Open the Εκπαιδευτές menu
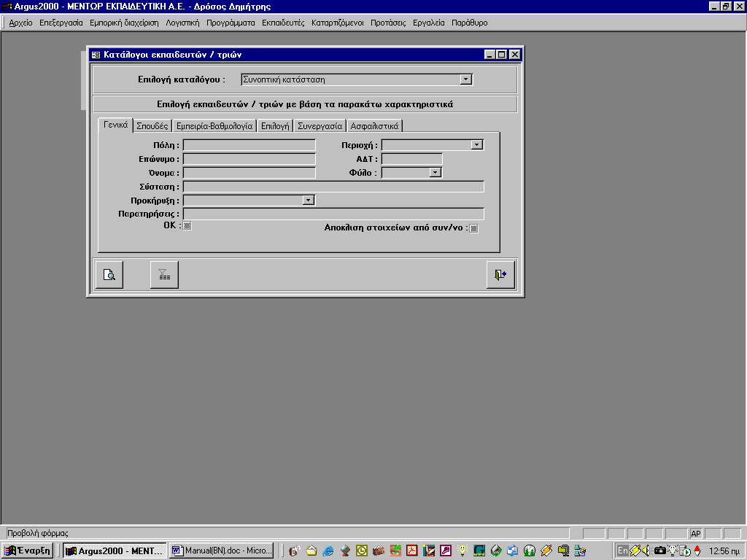Viewport: 747px width, 560px height. (283, 23)
